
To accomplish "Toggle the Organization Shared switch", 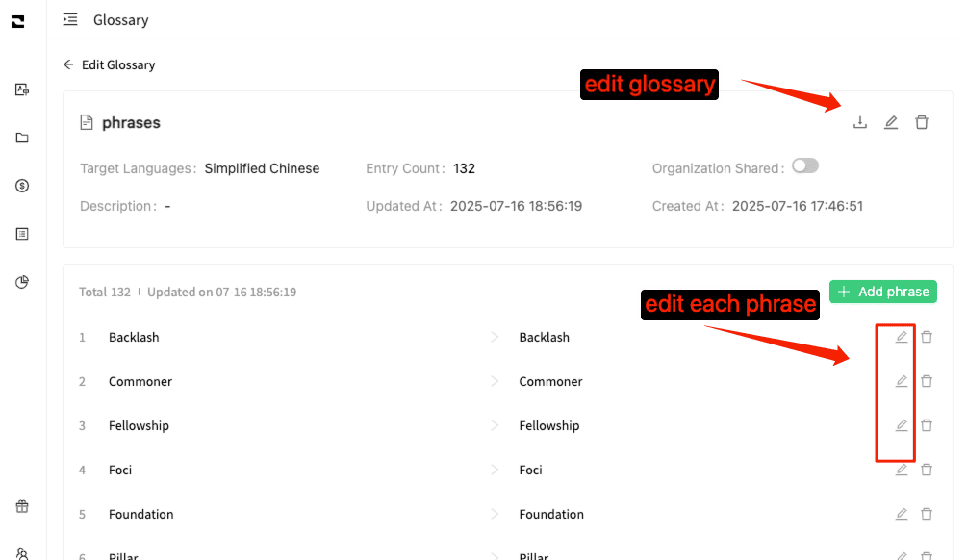I will [x=804, y=166].
